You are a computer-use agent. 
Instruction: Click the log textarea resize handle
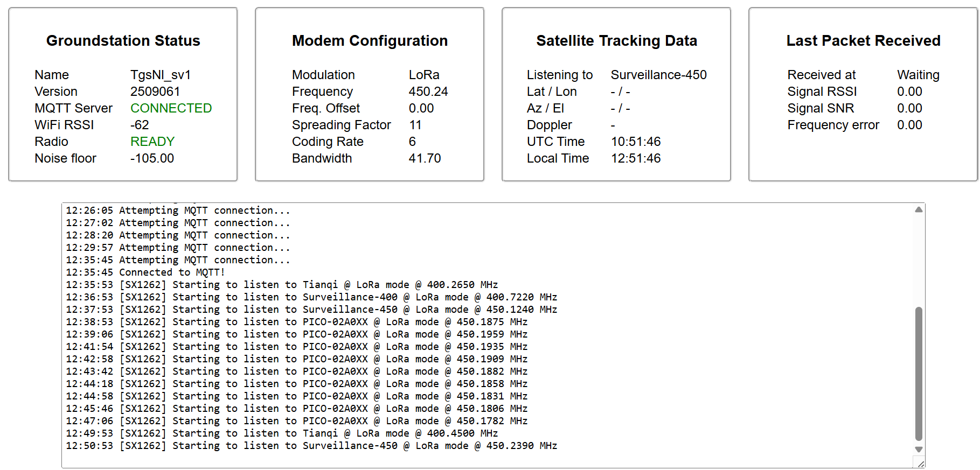920,464
